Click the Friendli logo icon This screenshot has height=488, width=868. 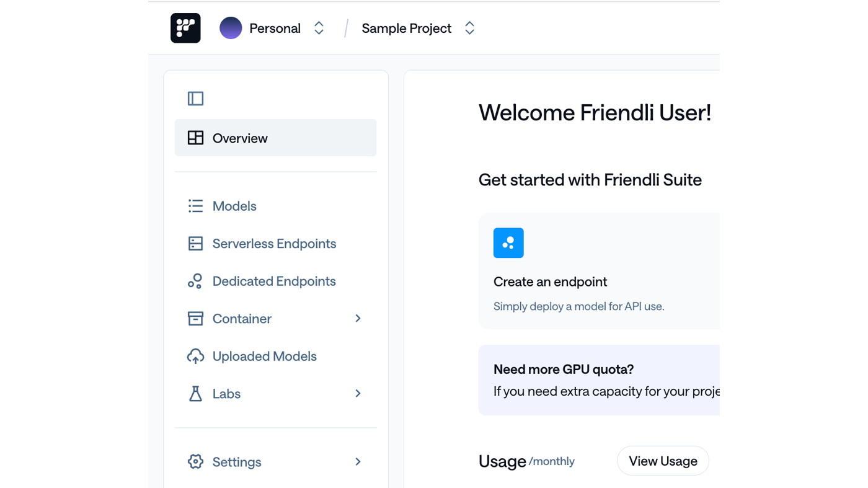[x=185, y=28]
